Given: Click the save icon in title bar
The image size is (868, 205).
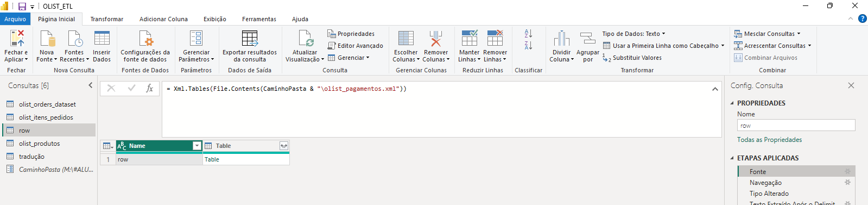Looking at the screenshot, I should point(22,7).
